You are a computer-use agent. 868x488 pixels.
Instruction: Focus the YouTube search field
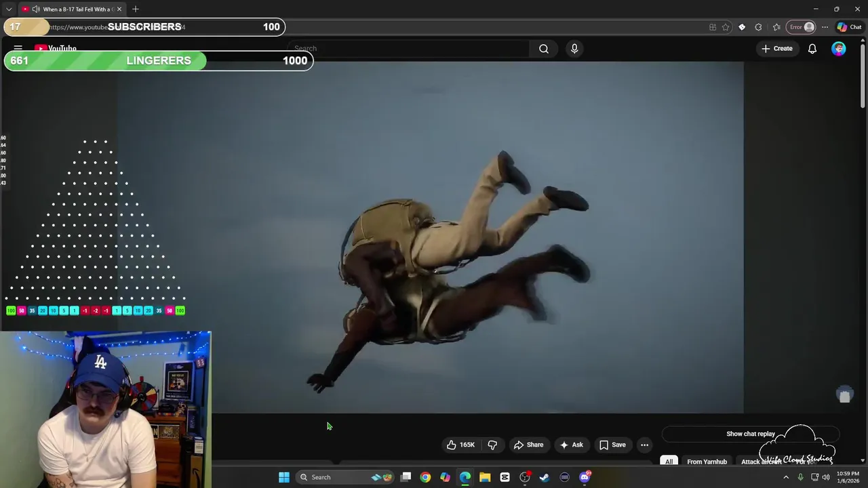(410, 49)
